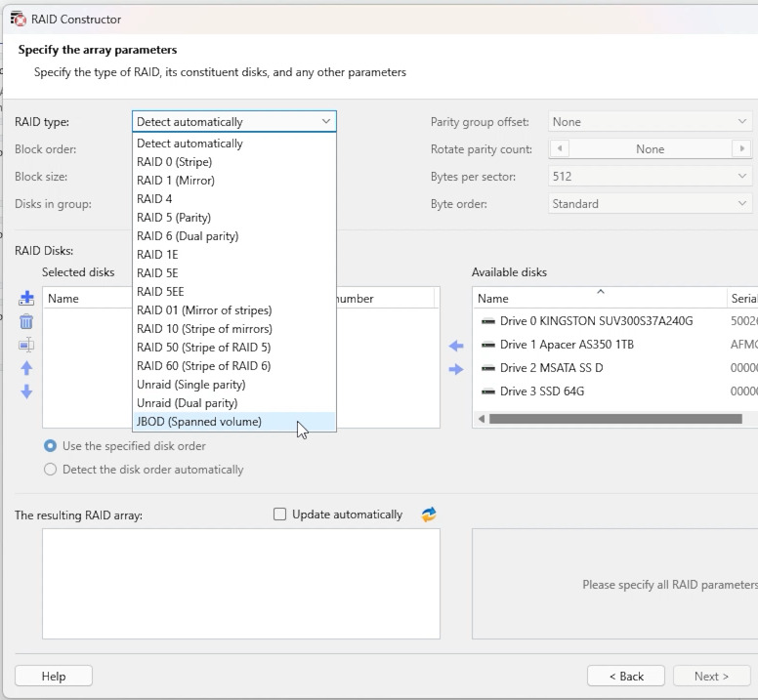Choose RAID 1 (Mirror) option
The height and width of the screenshot is (700, 758).
(234, 181)
